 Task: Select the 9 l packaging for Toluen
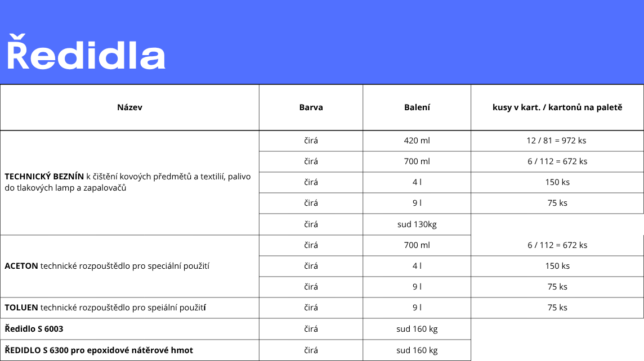pyautogui.click(x=417, y=308)
